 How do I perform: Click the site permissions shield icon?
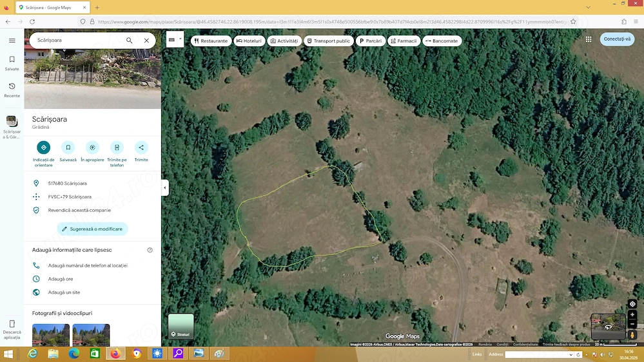(83, 21)
